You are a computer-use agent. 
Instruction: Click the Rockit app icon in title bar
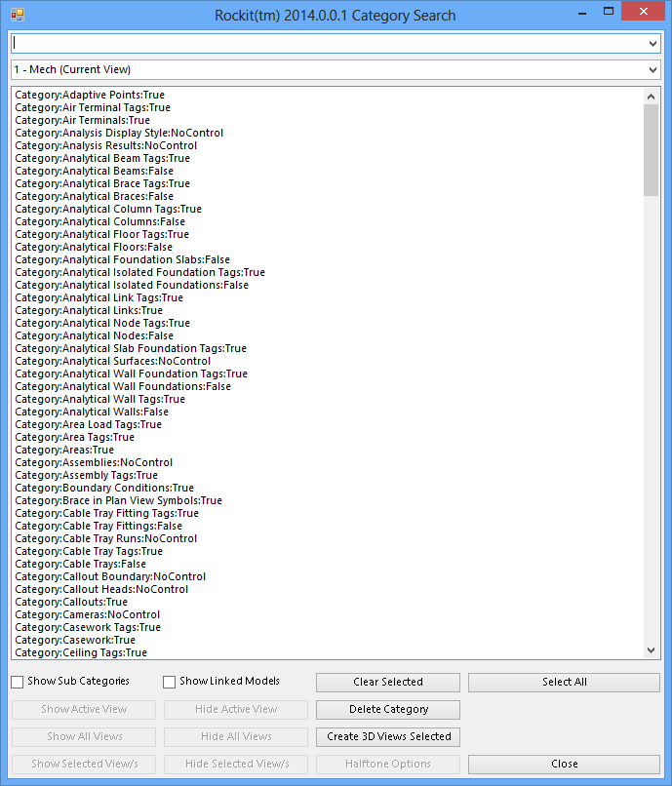pos(17,15)
